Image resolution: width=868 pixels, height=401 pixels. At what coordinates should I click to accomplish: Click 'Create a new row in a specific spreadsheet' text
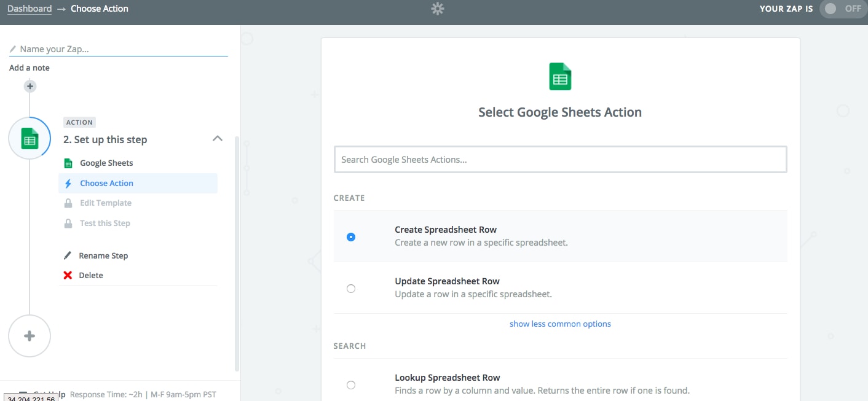tap(481, 243)
